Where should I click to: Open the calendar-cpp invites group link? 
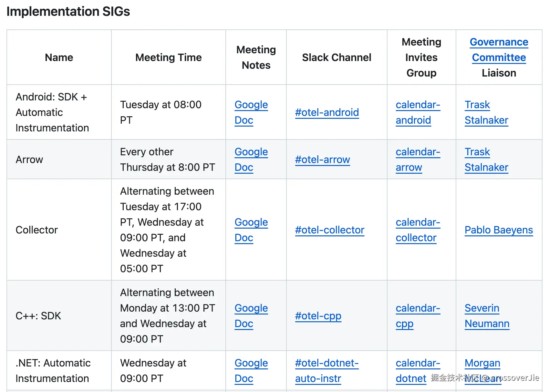click(x=418, y=308)
